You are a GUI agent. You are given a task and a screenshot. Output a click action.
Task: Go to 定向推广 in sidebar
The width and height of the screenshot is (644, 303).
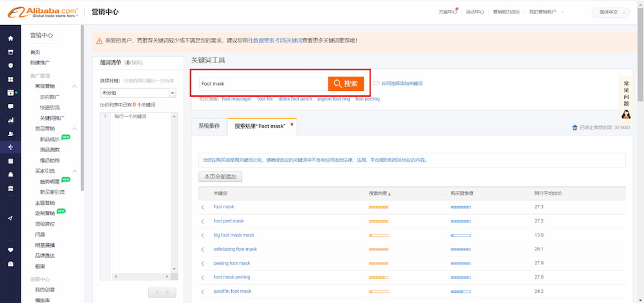pyautogui.click(x=50, y=97)
